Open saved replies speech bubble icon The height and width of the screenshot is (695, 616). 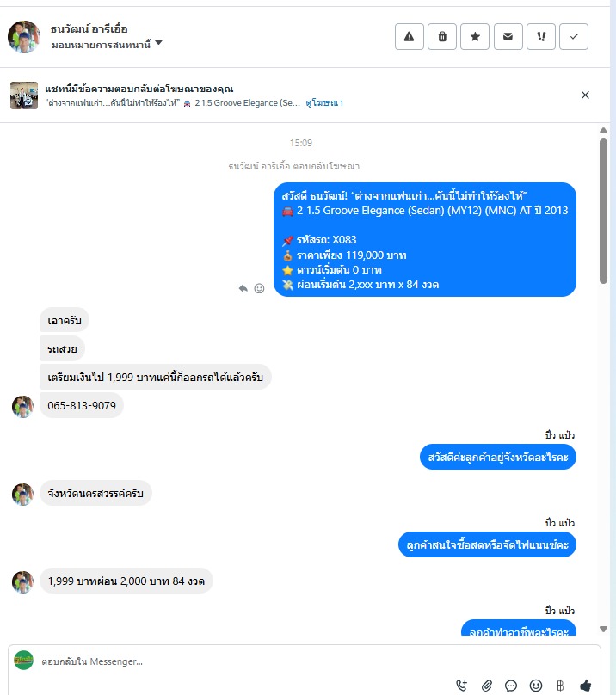tap(511, 686)
